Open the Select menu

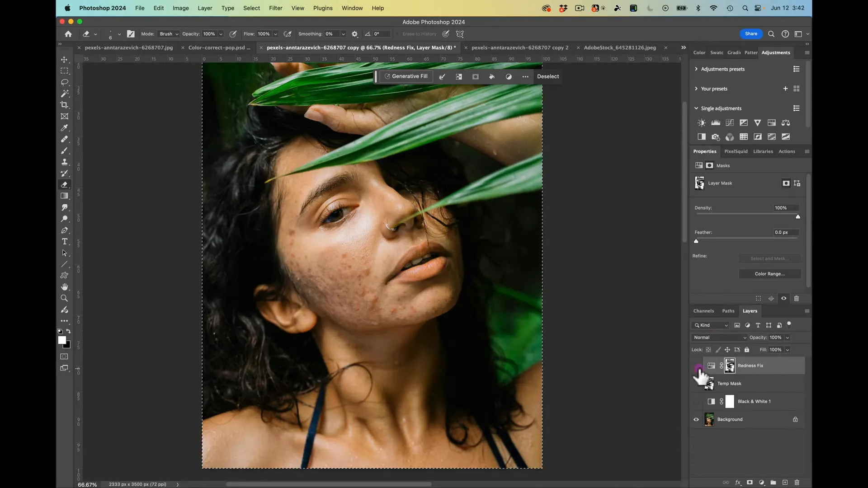[x=251, y=8]
